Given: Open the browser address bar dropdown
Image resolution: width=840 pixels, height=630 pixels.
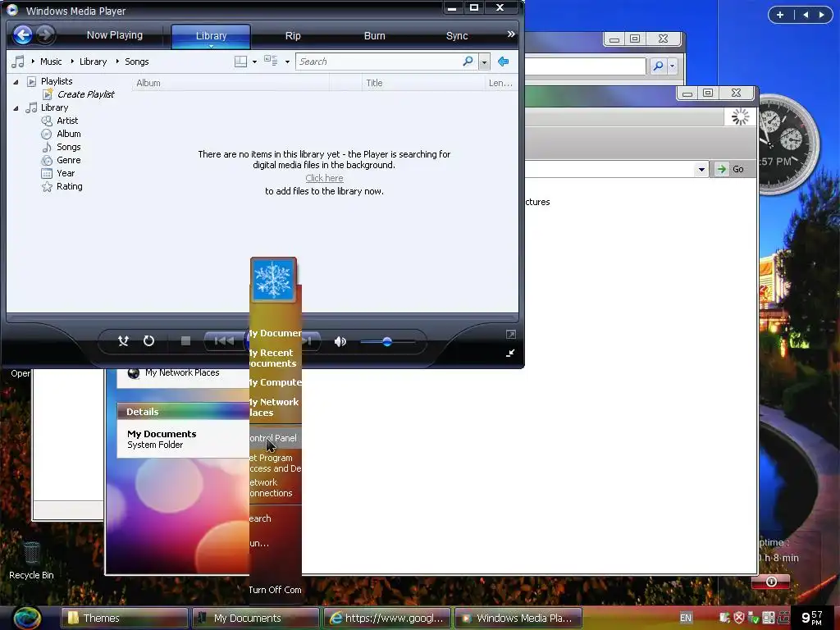Looking at the screenshot, I should (701, 169).
